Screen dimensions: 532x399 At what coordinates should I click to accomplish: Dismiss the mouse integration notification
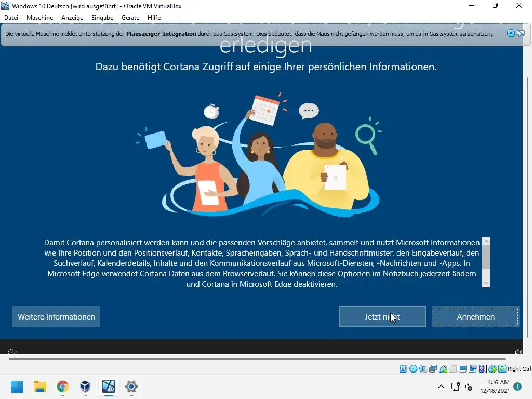tap(511, 33)
